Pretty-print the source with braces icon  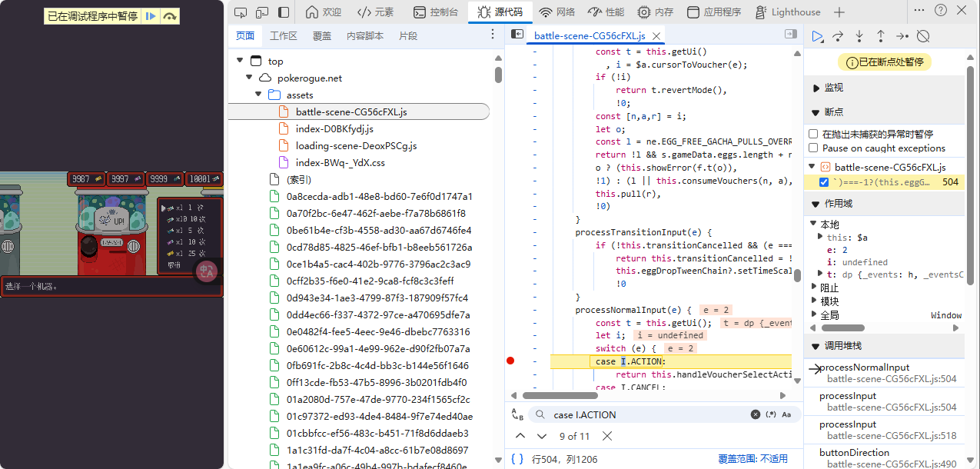coord(517,459)
